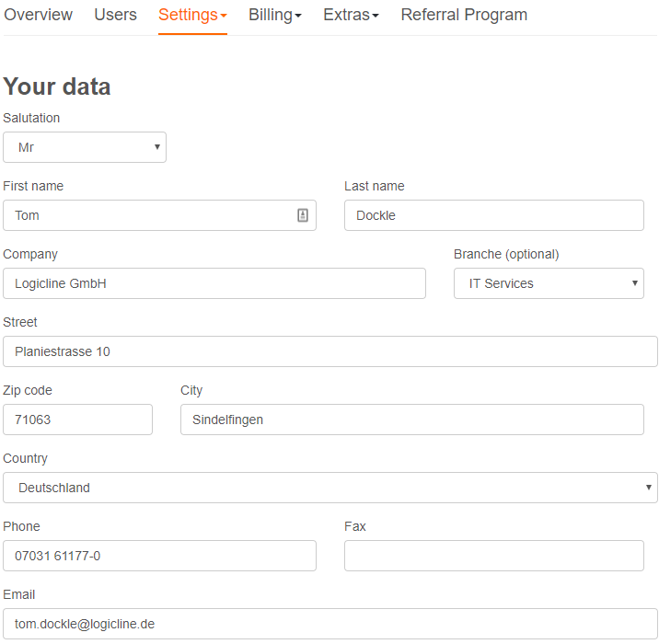Switch to the Users tab
The width and height of the screenshot is (659, 644).
click(116, 15)
